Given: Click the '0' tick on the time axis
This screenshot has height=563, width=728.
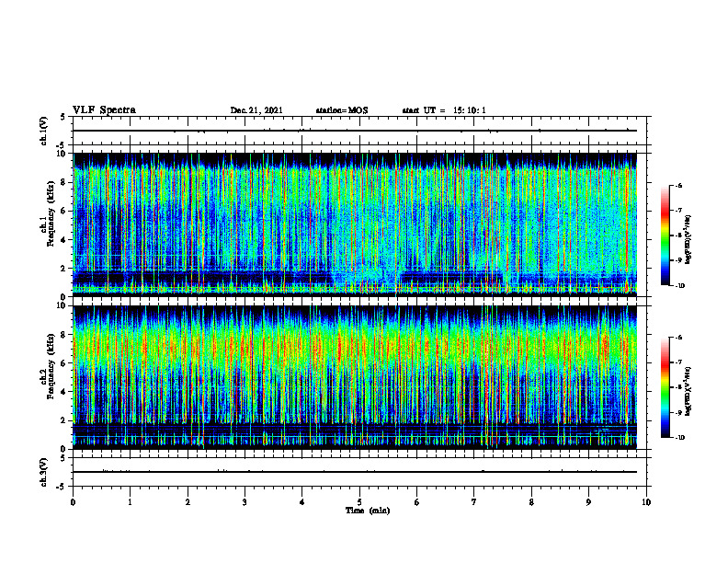Looking at the screenshot, I should (x=73, y=502).
